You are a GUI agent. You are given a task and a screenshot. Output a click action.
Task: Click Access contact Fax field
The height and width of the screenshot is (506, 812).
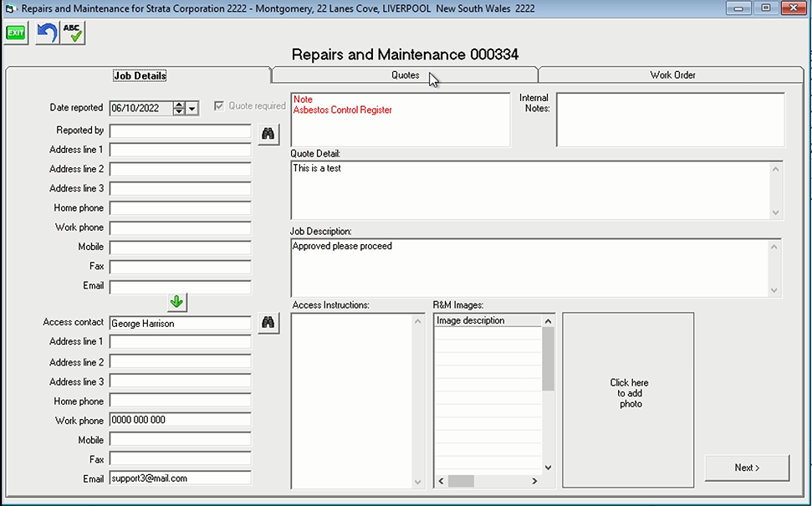181,459
